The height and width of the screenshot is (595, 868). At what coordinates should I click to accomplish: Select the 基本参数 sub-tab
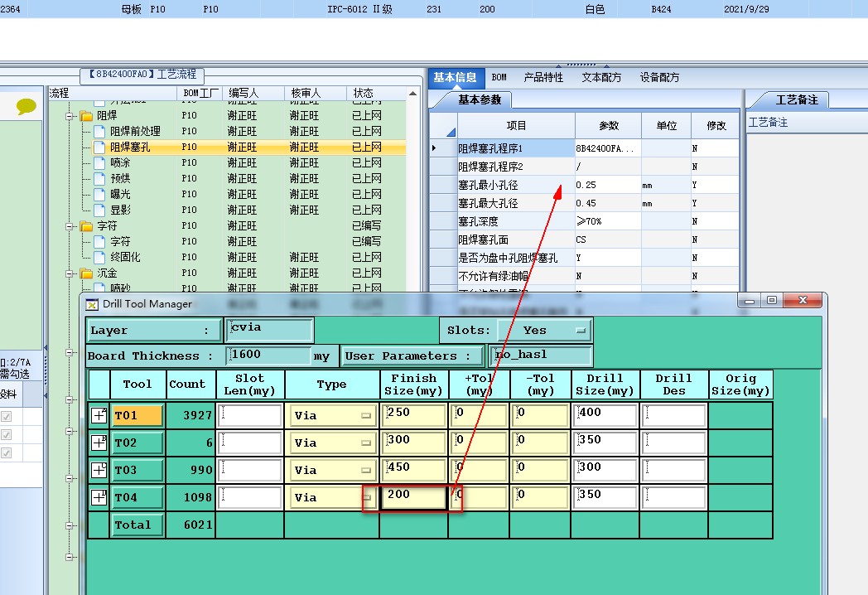pyautogui.click(x=480, y=99)
